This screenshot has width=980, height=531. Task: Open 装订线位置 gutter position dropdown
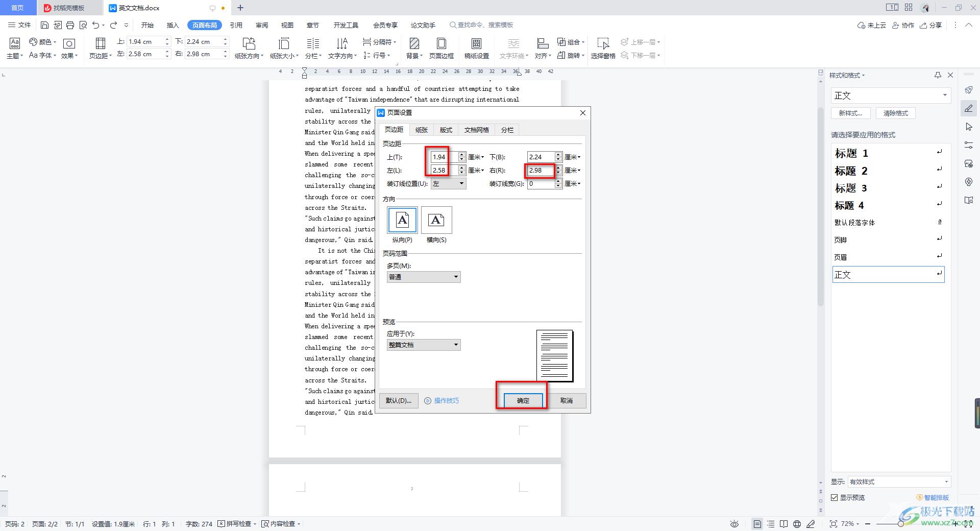click(449, 184)
